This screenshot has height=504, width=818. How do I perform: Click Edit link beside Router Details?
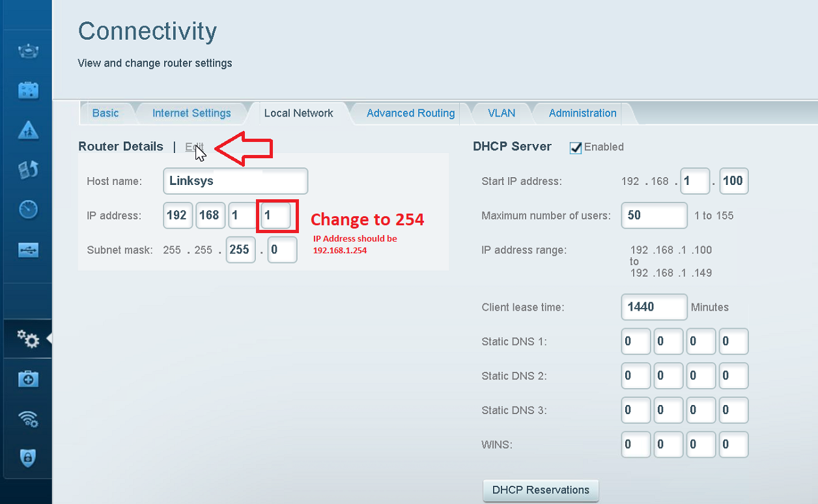click(x=194, y=147)
